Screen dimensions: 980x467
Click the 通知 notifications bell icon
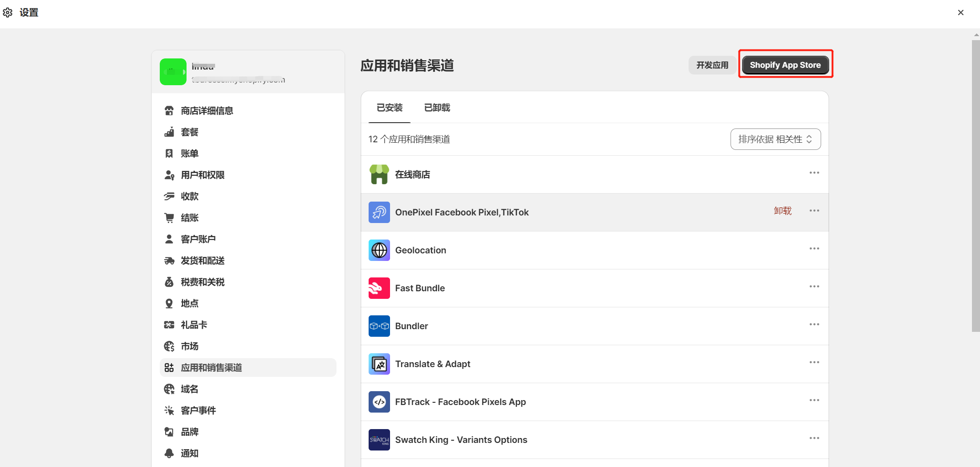169,453
